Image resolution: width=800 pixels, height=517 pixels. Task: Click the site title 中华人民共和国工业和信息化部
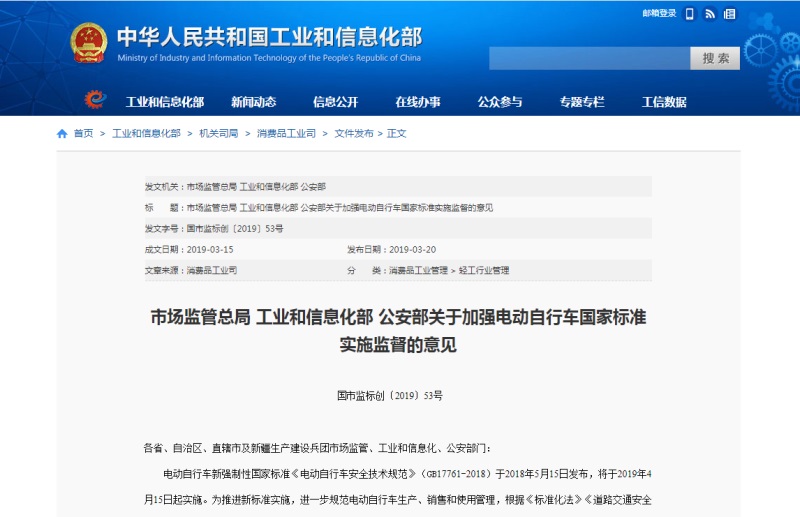tap(270, 37)
